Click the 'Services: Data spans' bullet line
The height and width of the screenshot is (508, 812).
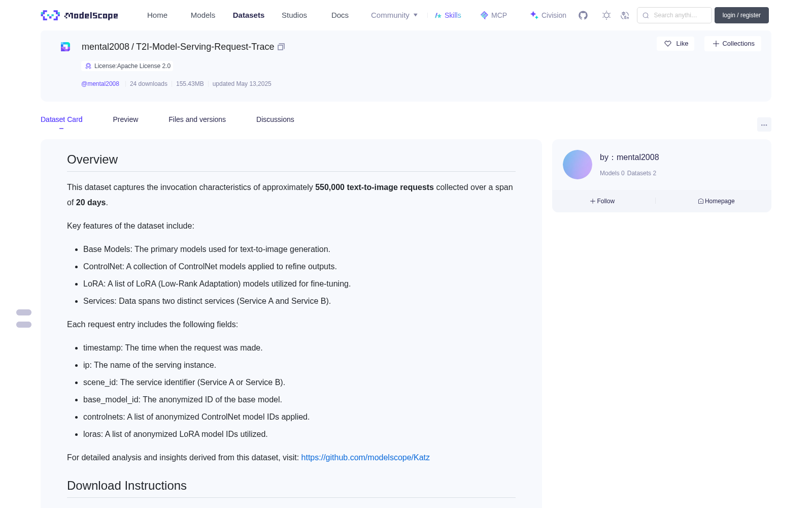tap(207, 301)
